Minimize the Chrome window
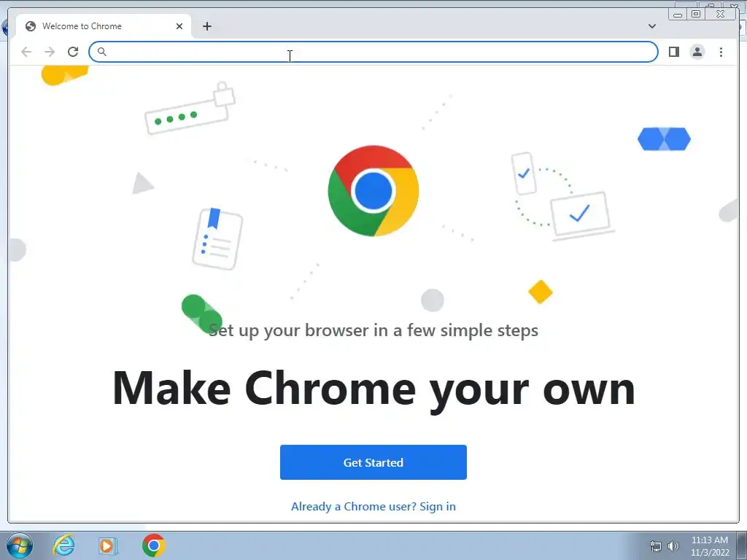The height and width of the screenshot is (560, 747). (x=678, y=14)
